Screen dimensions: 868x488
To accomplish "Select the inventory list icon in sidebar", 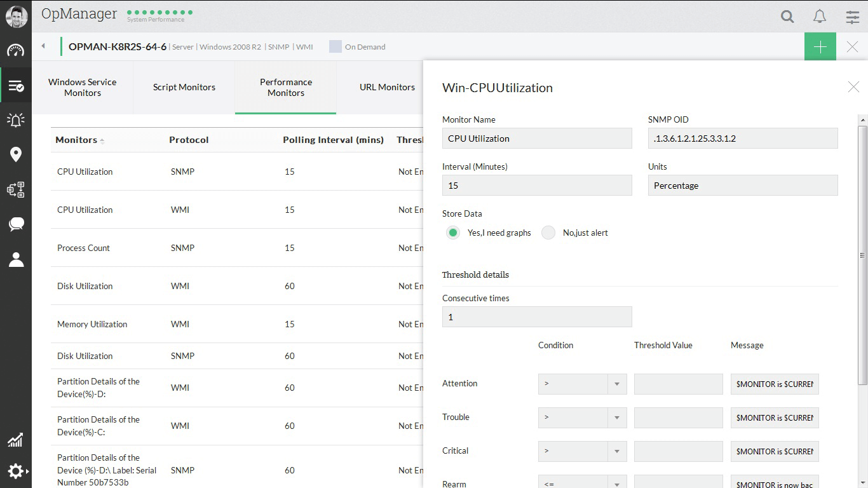I will click(x=16, y=86).
